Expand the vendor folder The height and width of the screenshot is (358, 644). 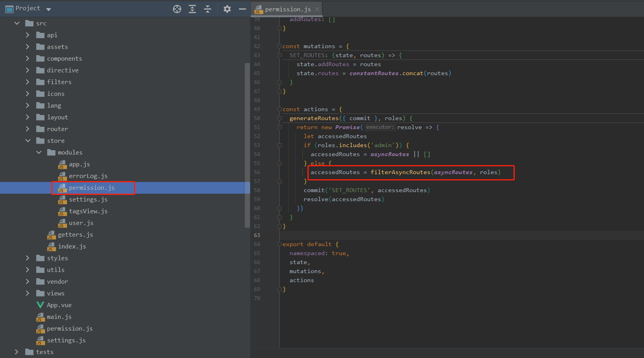[27, 282]
